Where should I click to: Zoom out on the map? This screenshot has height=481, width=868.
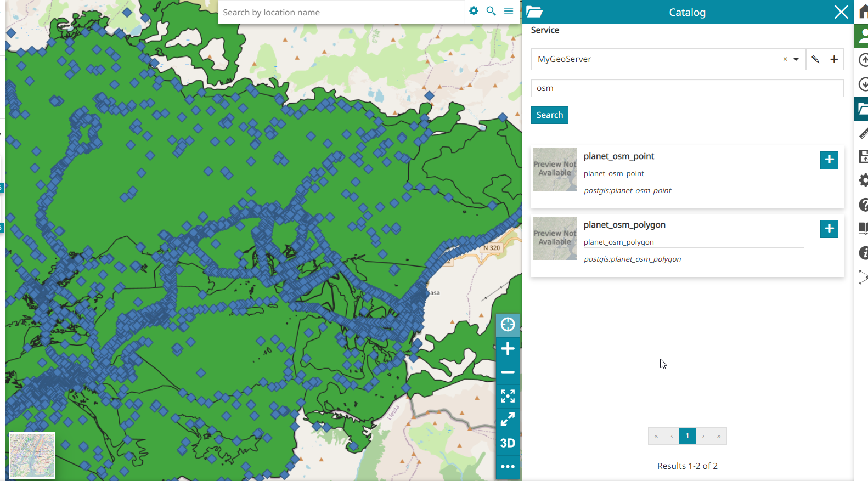[x=508, y=372]
